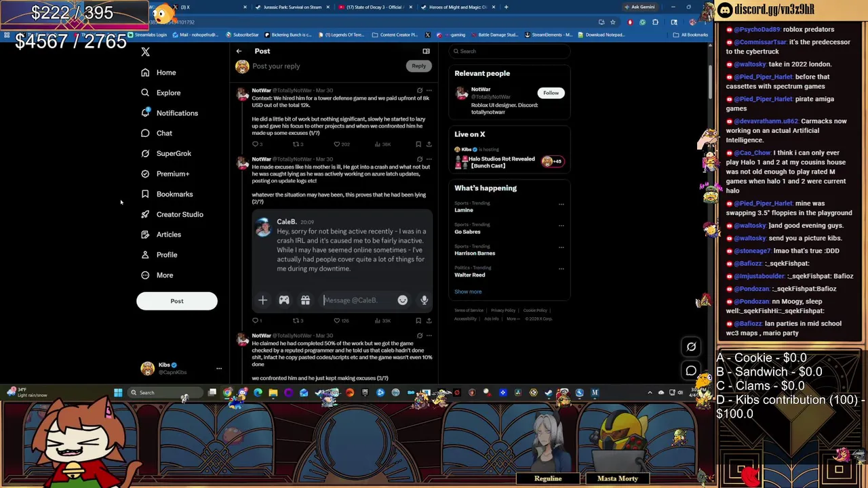Open more options on second NotWar post

429,159
